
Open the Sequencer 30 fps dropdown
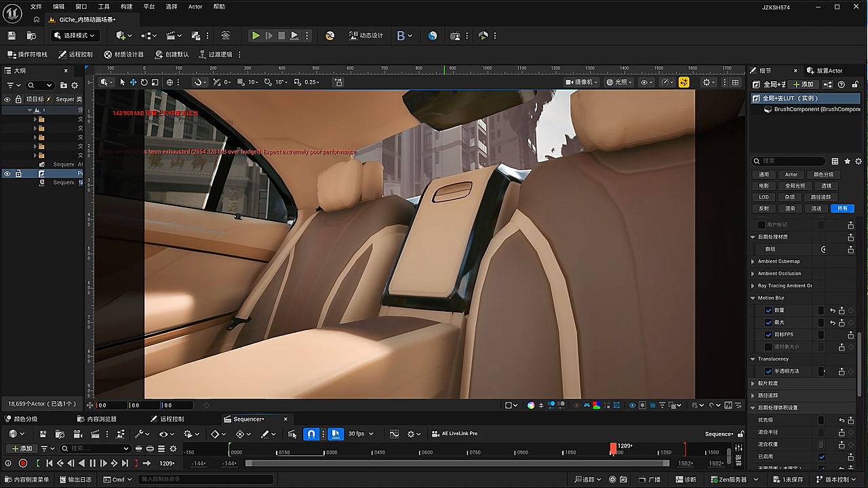click(361, 434)
